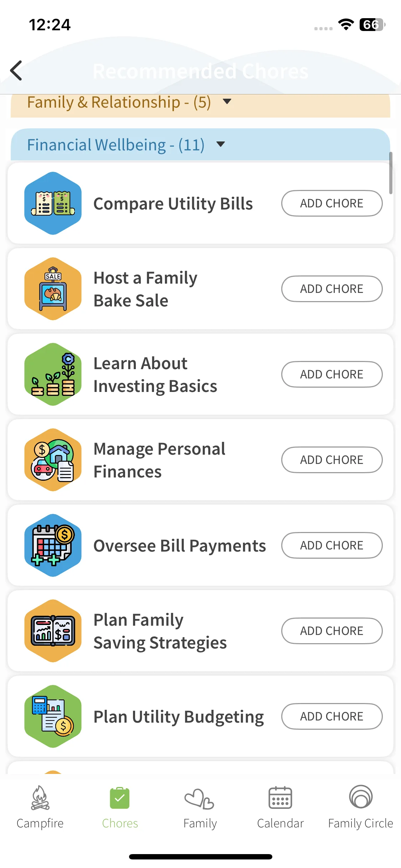Collapse the Financial Wellbeing category
This screenshot has height=868, width=401.
116,145
